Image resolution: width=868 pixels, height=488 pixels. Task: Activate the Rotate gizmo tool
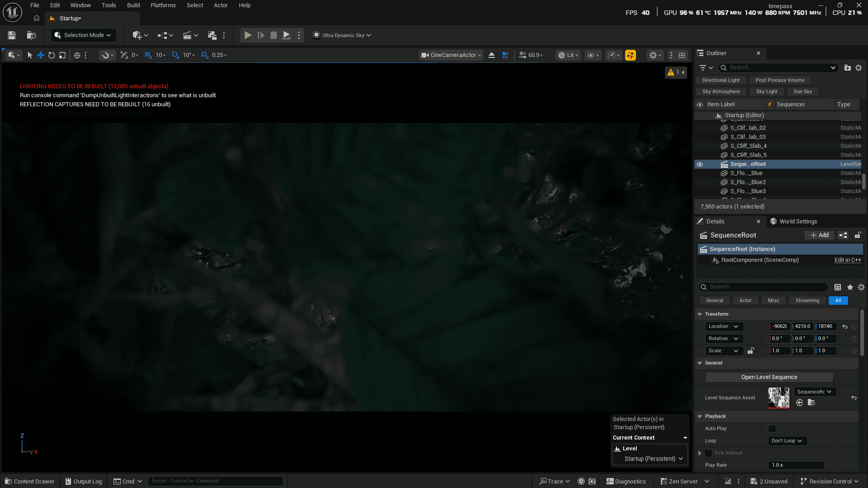click(52, 55)
